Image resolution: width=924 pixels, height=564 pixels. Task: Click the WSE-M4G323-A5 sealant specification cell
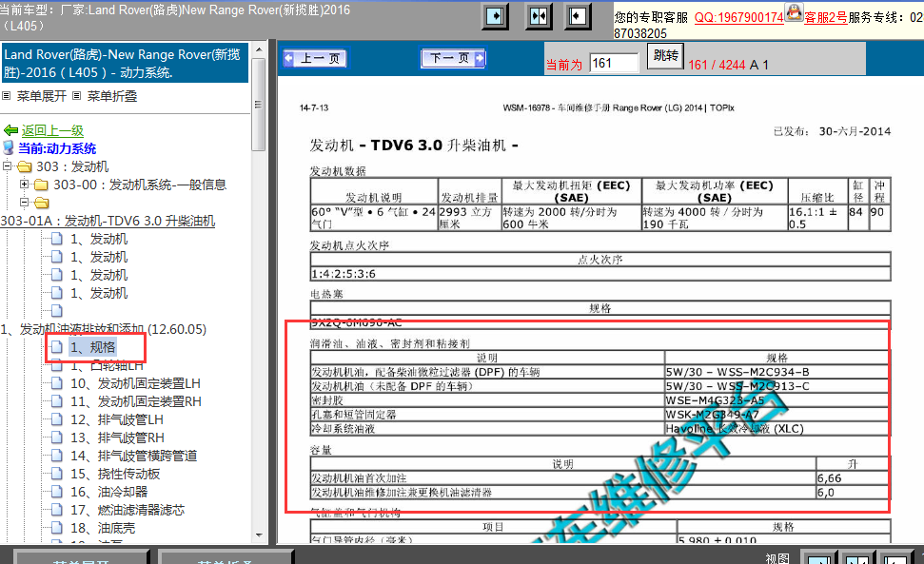tap(777, 400)
